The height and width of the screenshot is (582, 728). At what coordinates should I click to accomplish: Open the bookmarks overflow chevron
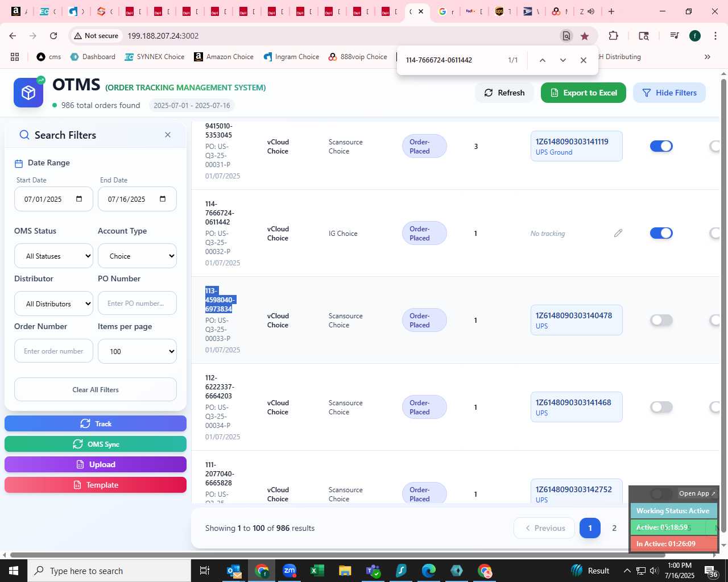click(708, 57)
